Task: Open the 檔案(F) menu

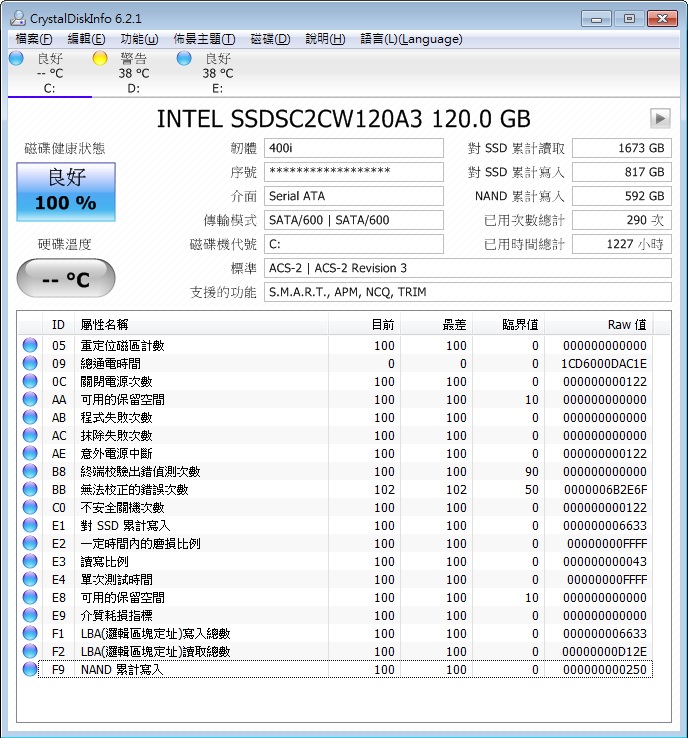Action: [x=34, y=39]
